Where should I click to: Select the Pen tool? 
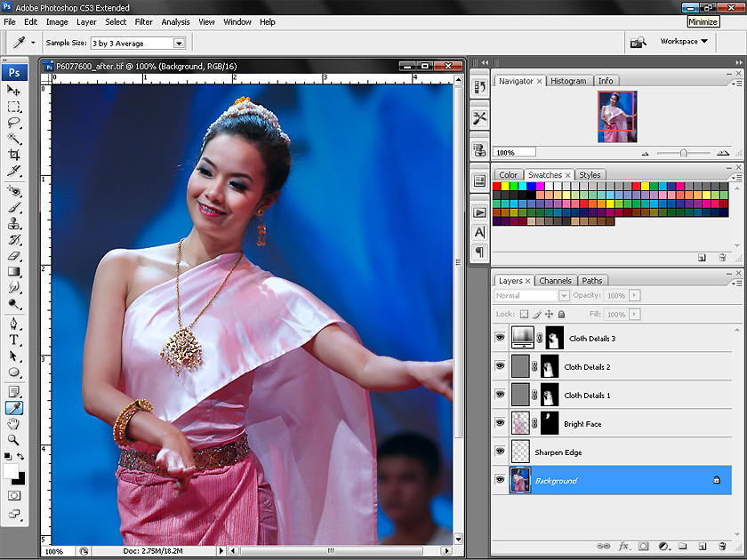click(x=14, y=324)
